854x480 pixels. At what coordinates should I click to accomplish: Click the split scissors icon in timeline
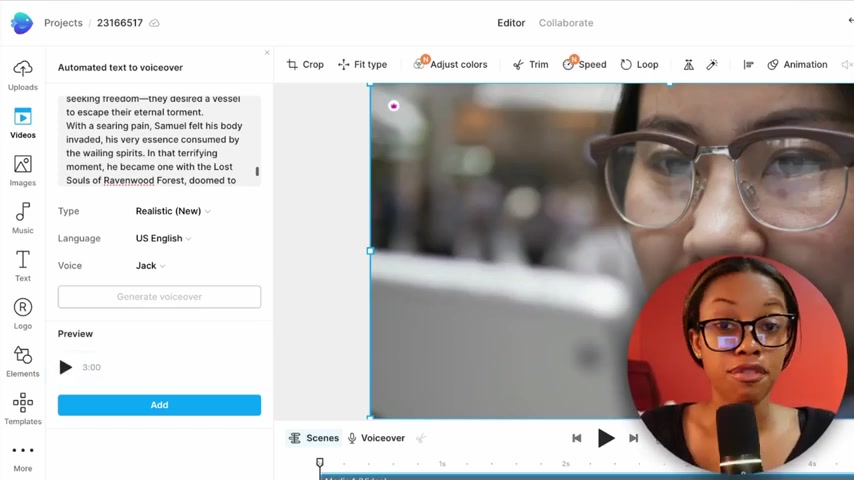point(420,438)
